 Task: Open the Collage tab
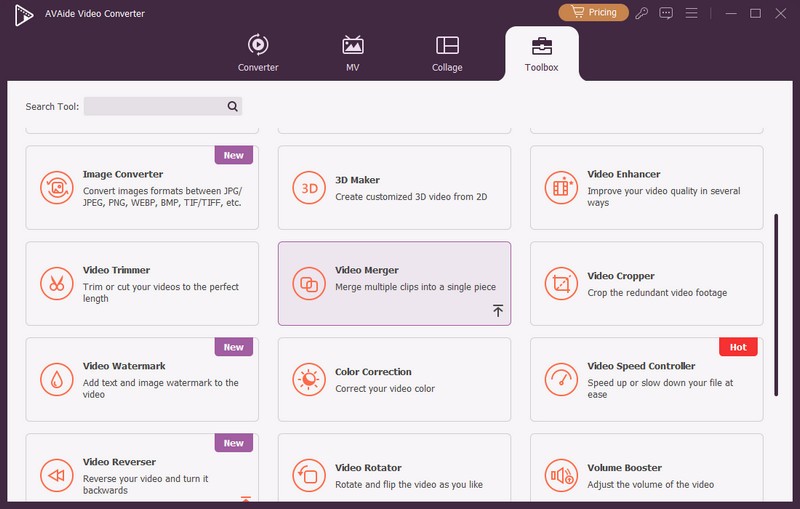pos(447,53)
